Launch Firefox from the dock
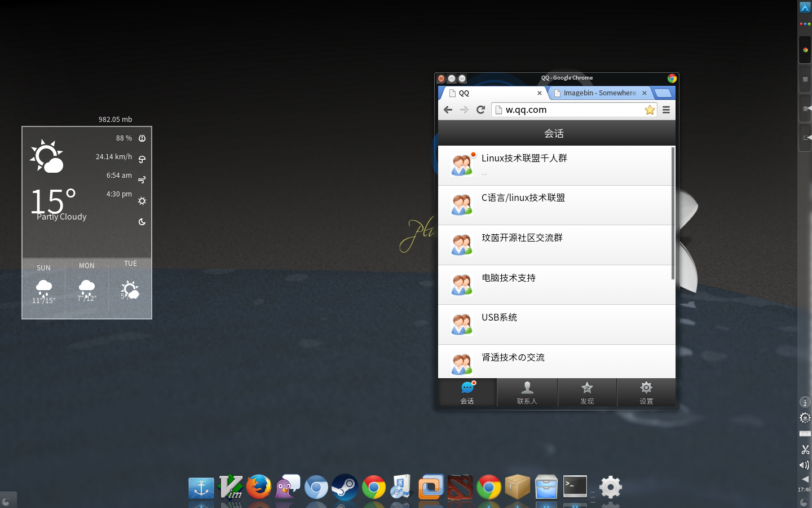Viewport: 812px width, 508px height. pos(259,487)
